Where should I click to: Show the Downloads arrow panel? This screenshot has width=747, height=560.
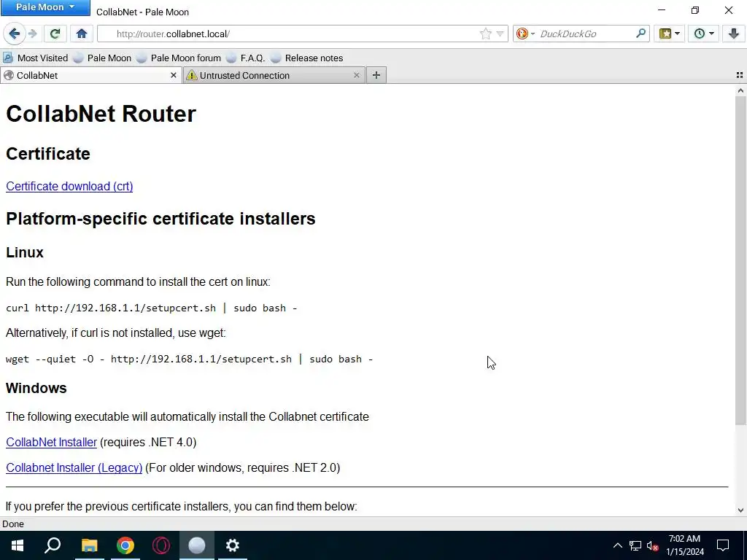click(734, 34)
